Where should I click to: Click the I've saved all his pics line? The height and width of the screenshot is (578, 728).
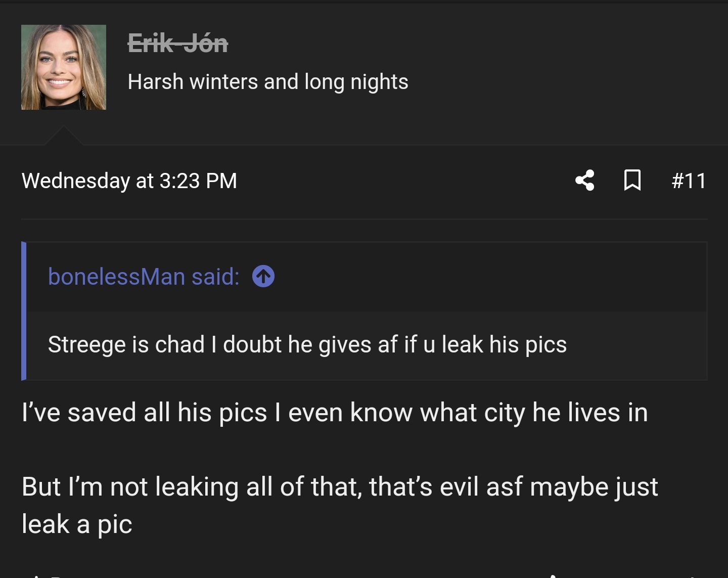click(335, 412)
